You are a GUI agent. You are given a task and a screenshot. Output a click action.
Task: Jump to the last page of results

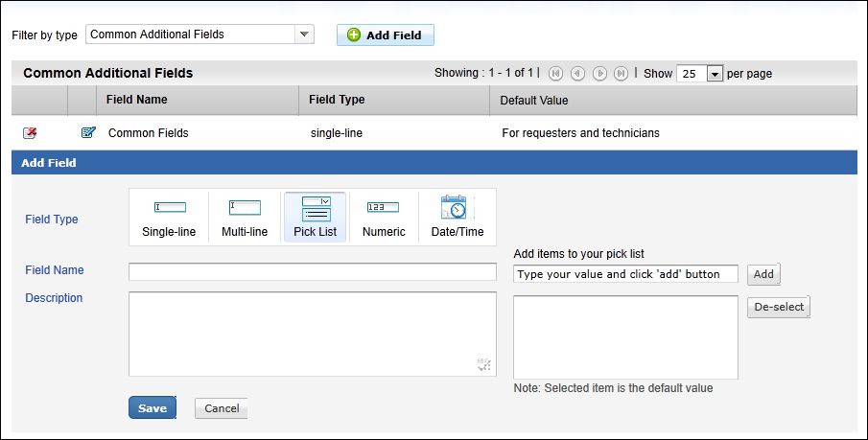[622, 73]
